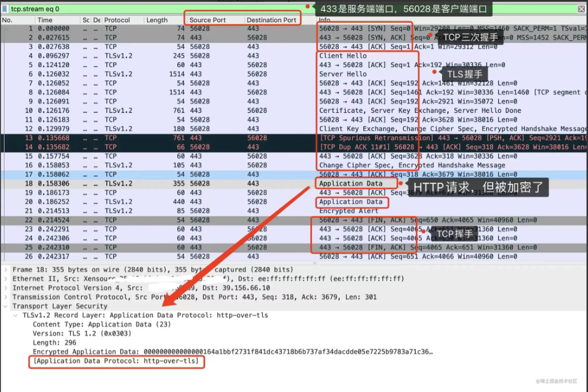Clear the display filter with the X icon

click(581, 8)
